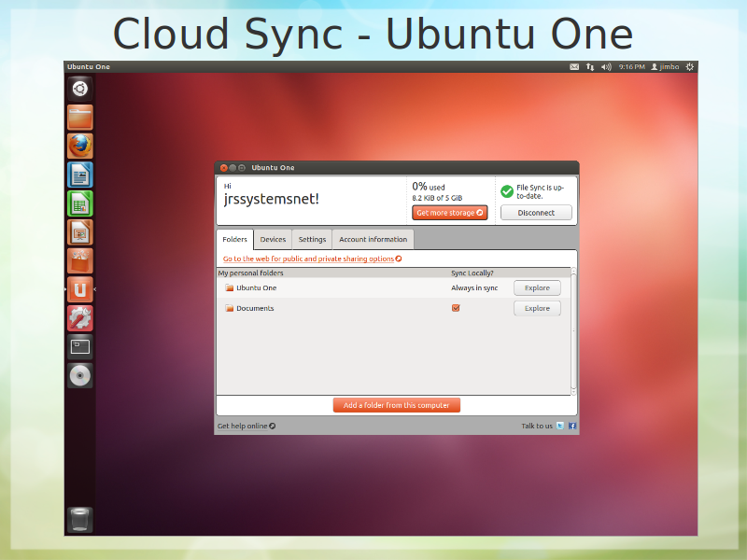
Task: Open the web sharing options link
Action: coord(313,259)
